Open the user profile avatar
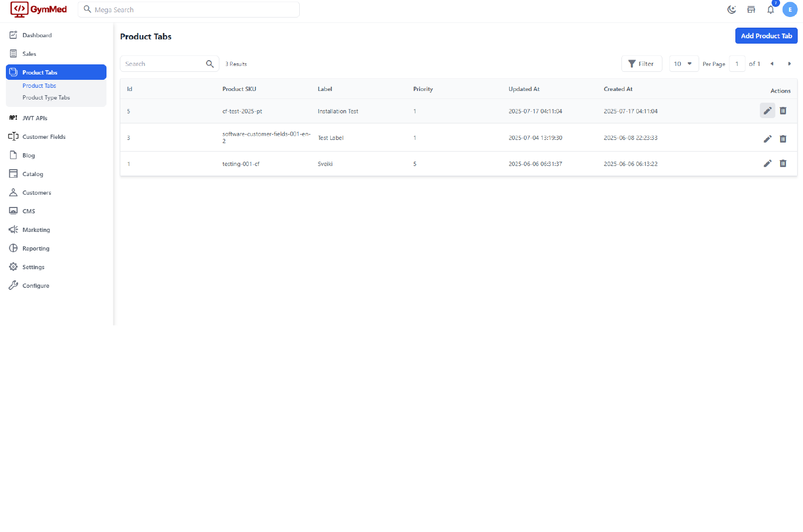Screen dimensions: 803x532 pyautogui.click(x=790, y=10)
